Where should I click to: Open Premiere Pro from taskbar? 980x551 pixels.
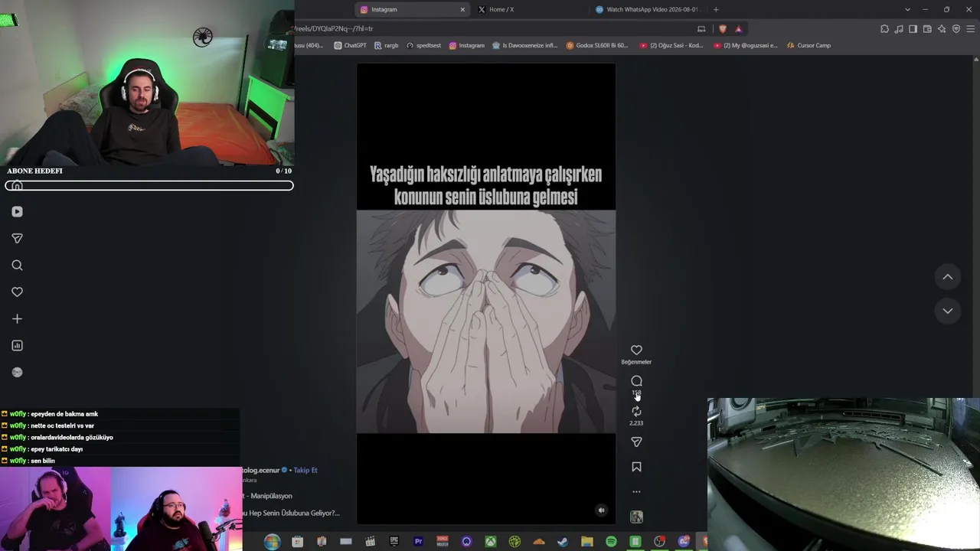[x=418, y=542]
